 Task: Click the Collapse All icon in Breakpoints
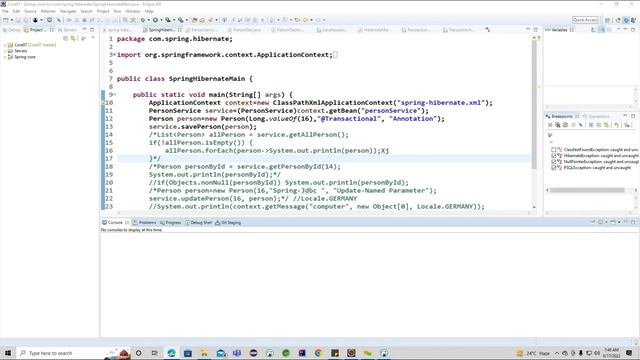(x=599, y=125)
